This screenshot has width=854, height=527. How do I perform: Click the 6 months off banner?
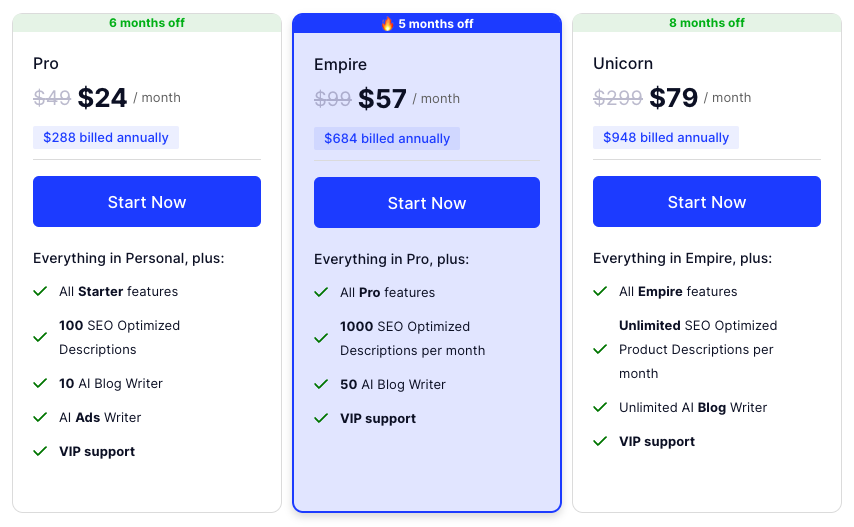coord(147,23)
